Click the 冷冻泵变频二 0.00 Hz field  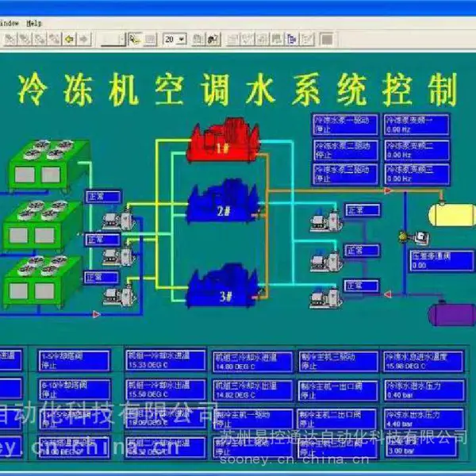point(416,150)
